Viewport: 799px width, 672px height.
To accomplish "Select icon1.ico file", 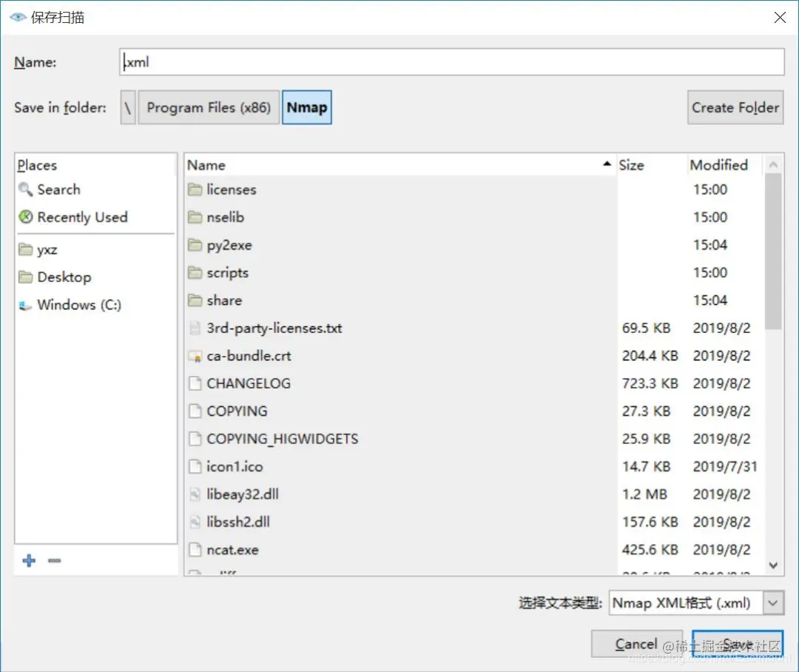I will (x=474, y=466).
